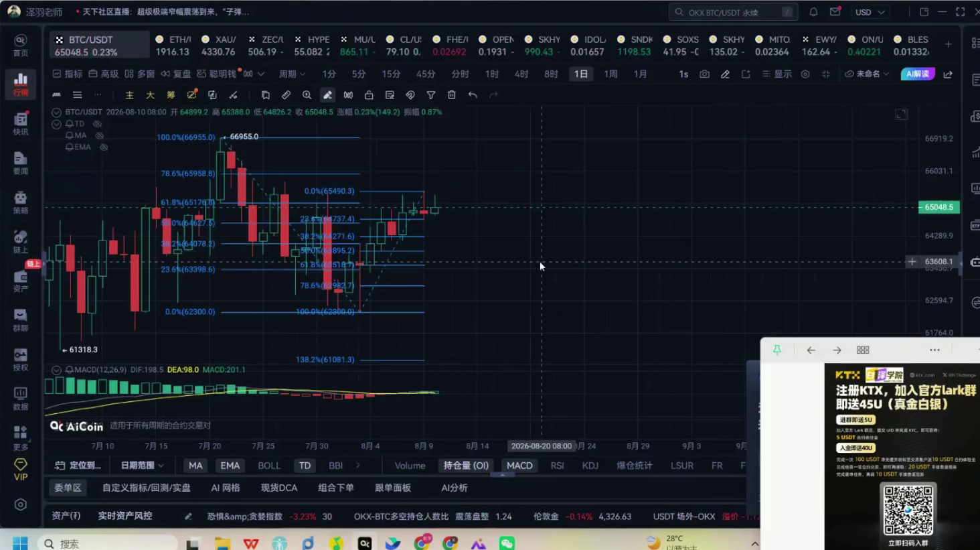Click the back arrow in popup window
Image resolution: width=980 pixels, height=550 pixels.
pos(811,350)
